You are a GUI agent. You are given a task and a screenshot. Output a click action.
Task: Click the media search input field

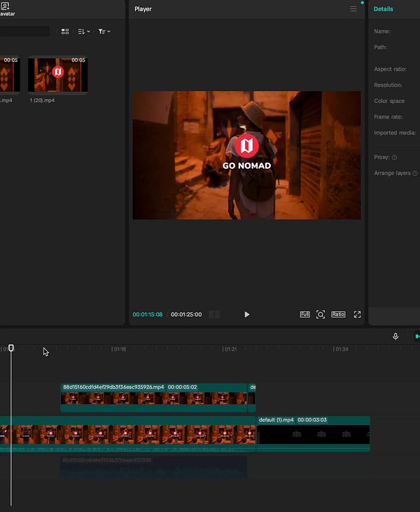[x=24, y=32]
